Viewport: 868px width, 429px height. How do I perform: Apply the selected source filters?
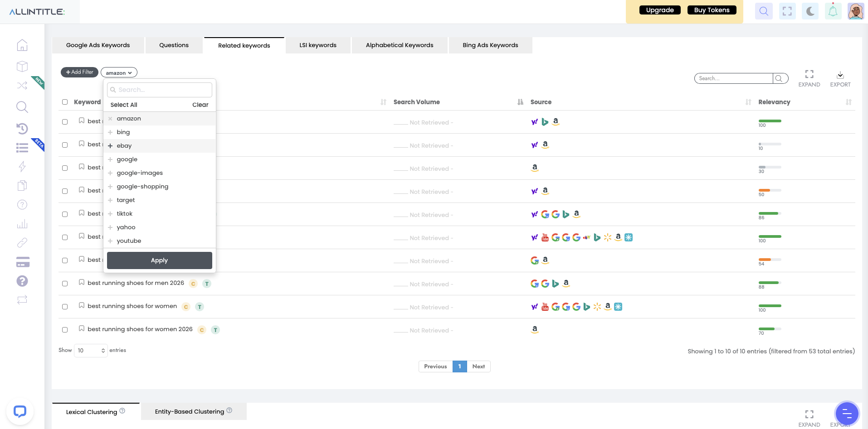pyautogui.click(x=159, y=260)
